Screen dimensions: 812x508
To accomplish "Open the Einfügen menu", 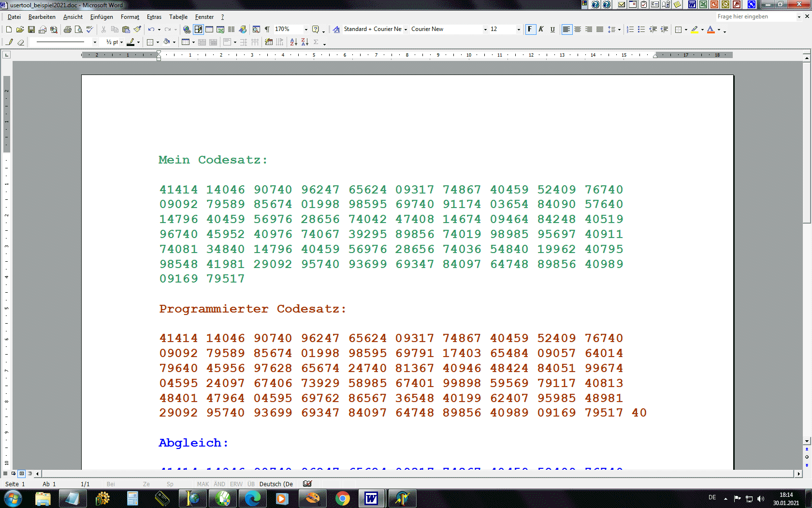I will [101, 17].
